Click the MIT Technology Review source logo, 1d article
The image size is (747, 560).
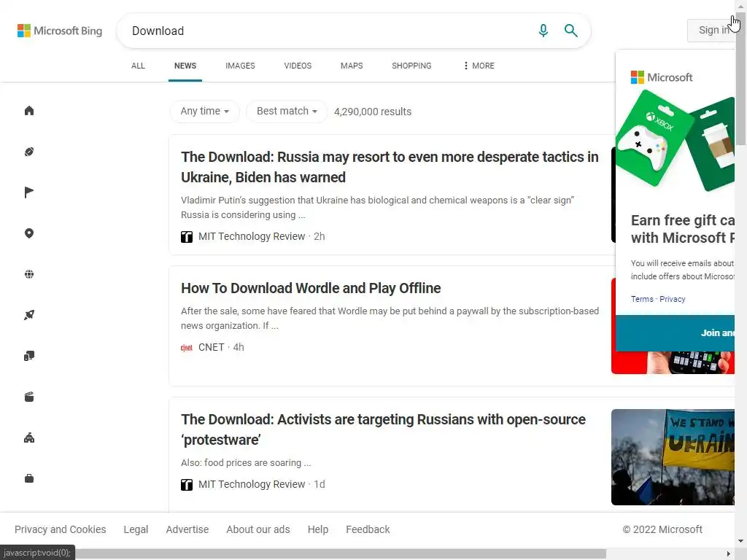(x=187, y=485)
